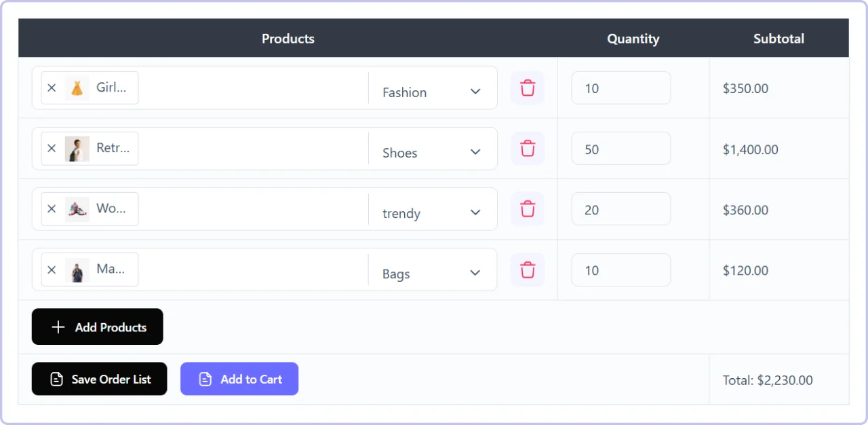
Task: Click the Add Products button
Action: (x=98, y=327)
